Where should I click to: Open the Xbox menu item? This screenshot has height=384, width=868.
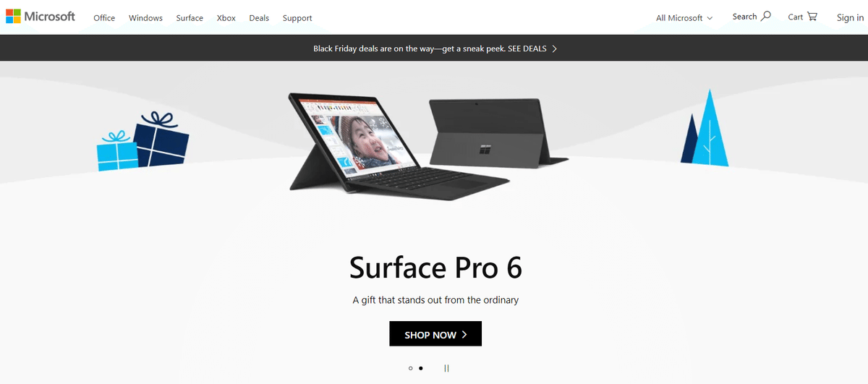click(x=226, y=18)
